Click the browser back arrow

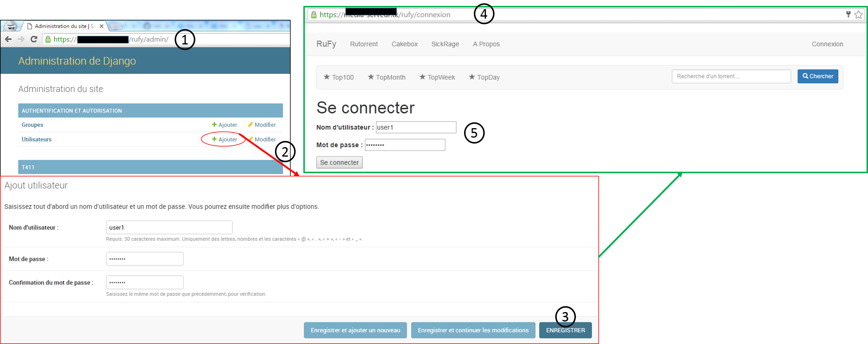click(x=8, y=39)
